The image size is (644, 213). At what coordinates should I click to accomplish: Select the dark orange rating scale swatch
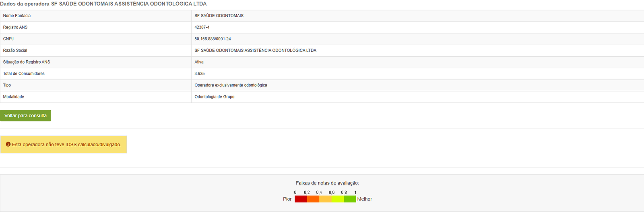point(313,199)
